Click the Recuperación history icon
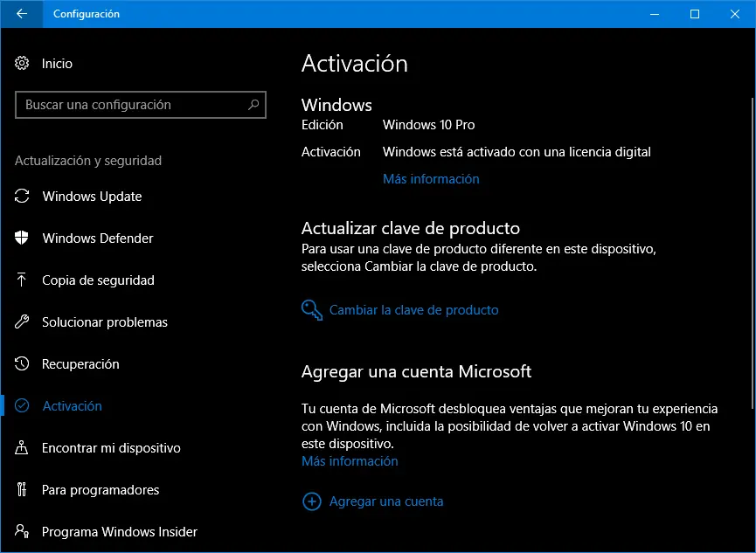 click(x=22, y=363)
